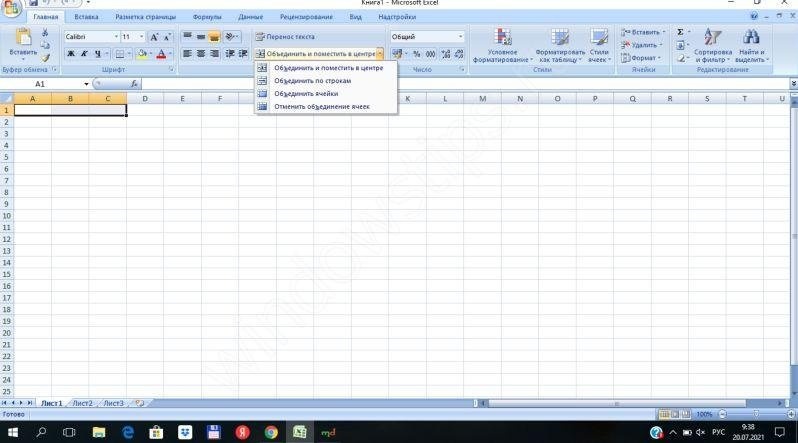
Task: Apply thousands separator 000 icon
Action: tap(431, 54)
